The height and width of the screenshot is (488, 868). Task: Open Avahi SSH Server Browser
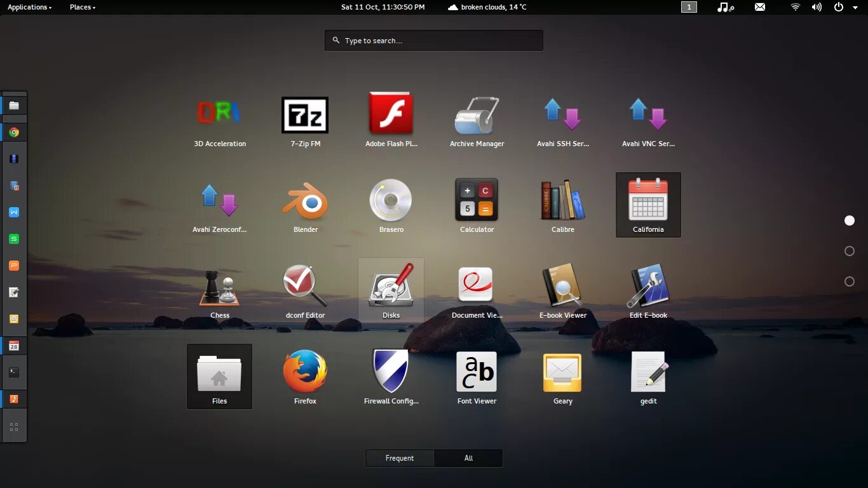pos(563,120)
